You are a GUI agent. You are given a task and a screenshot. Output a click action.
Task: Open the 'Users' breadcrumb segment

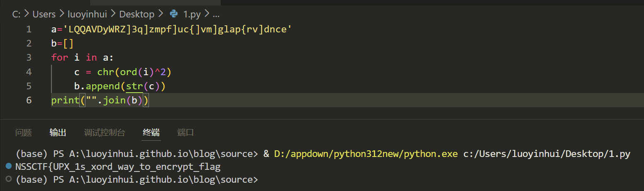[x=44, y=14]
